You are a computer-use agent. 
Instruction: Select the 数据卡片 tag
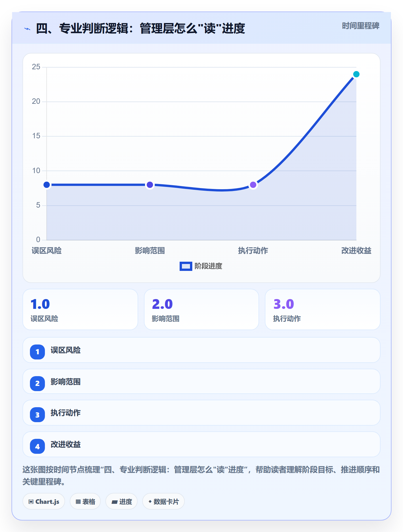pos(164,502)
